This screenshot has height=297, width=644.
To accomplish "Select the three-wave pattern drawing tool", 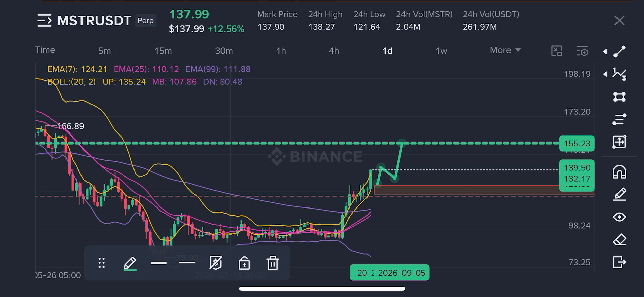I will 619,74.
